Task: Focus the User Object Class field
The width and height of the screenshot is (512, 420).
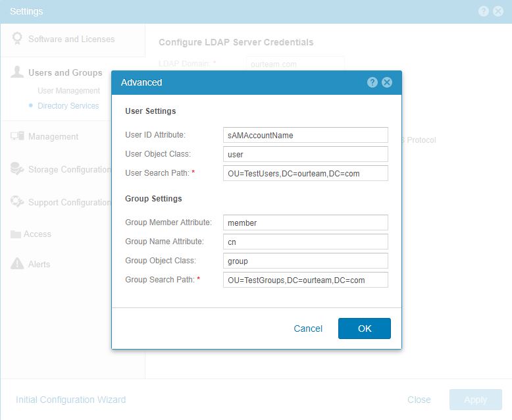Action: [x=305, y=154]
